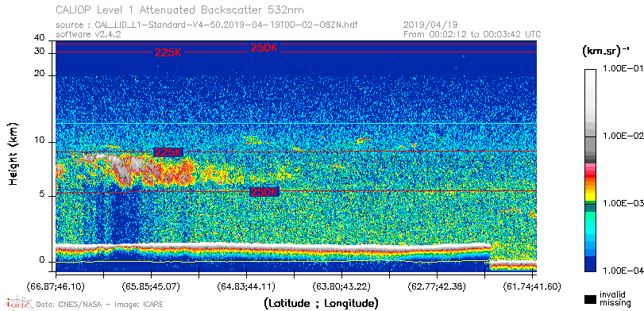Click coordinate label (63.80;43.22)

pos(341,286)
